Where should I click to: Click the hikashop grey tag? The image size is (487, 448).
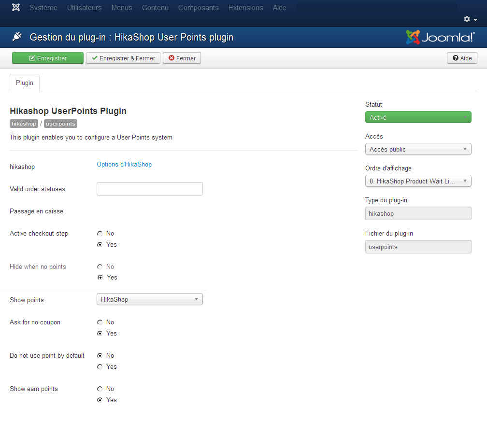point(24,124)
